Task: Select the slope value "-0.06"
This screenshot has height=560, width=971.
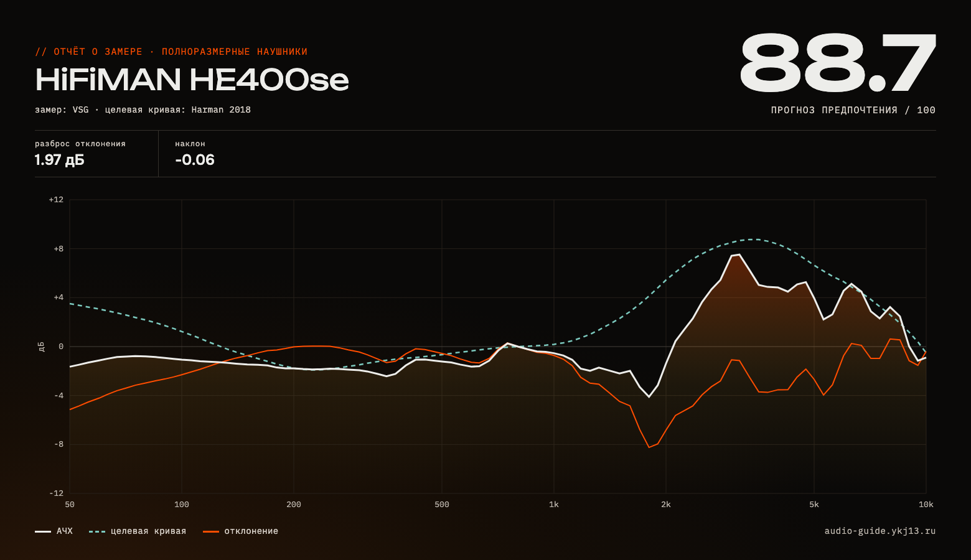Action: [195, 160]
